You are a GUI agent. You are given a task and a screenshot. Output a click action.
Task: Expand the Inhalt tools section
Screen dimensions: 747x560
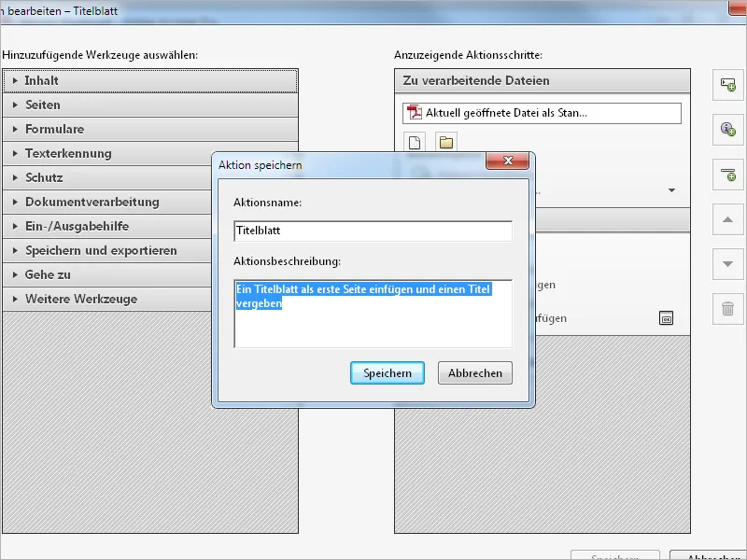[x=150, y=80]
